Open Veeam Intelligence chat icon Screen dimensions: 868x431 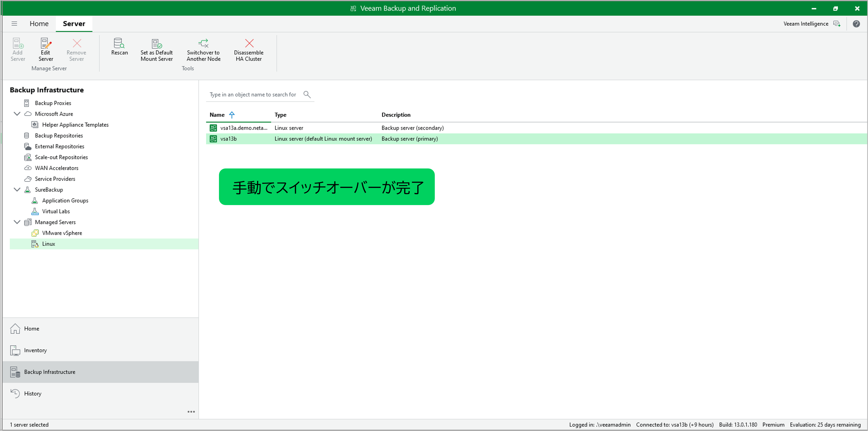(x=837, y=24)
